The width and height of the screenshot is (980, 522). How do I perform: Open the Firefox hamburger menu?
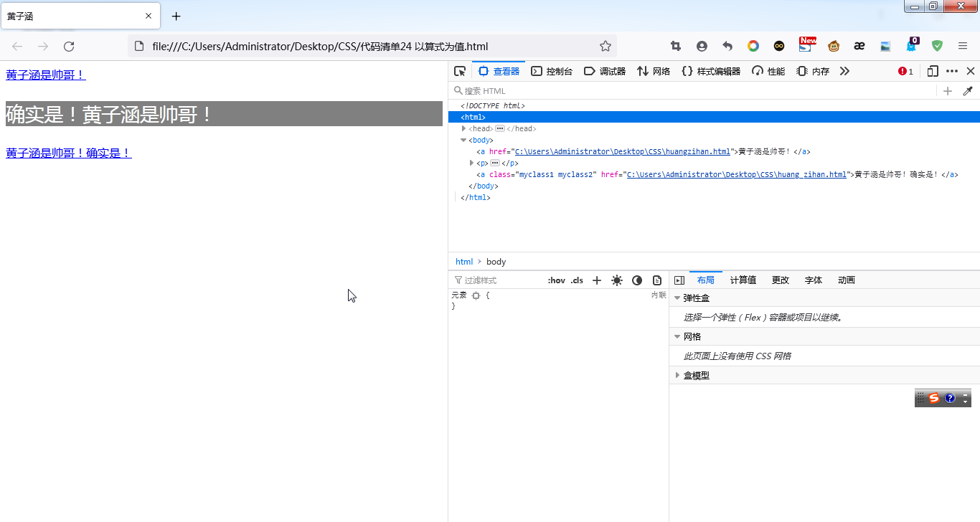pyautogui.click(x=963, y=46)
